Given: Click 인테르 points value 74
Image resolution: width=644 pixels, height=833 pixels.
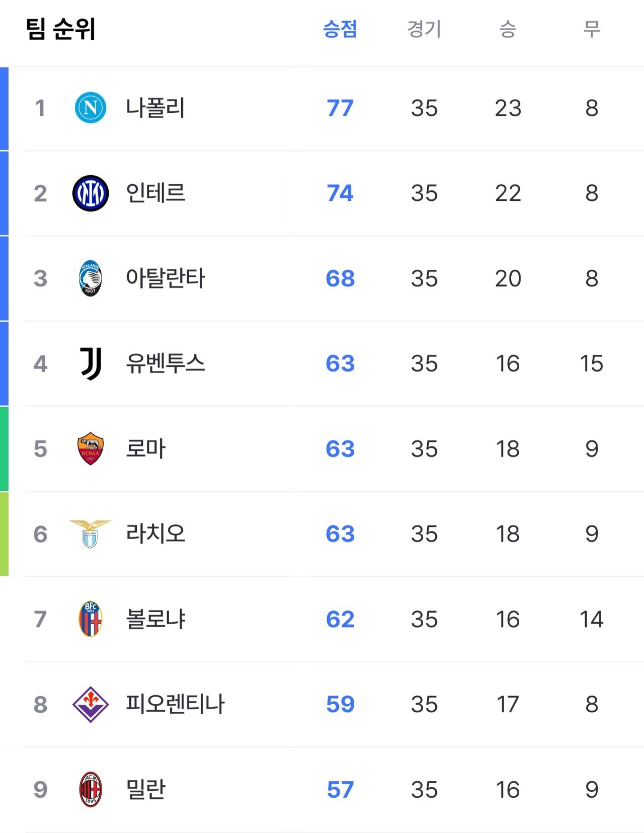Looking at the screenshot, I should point(340,193).
